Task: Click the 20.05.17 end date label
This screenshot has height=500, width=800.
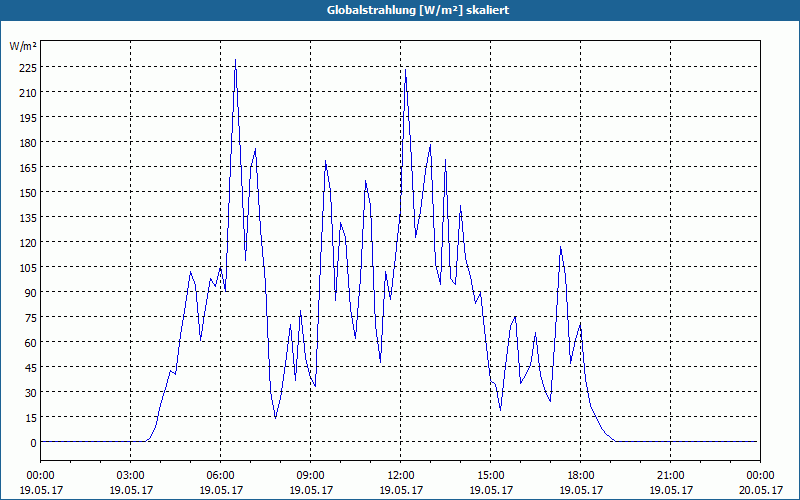Action: [760, 490]
